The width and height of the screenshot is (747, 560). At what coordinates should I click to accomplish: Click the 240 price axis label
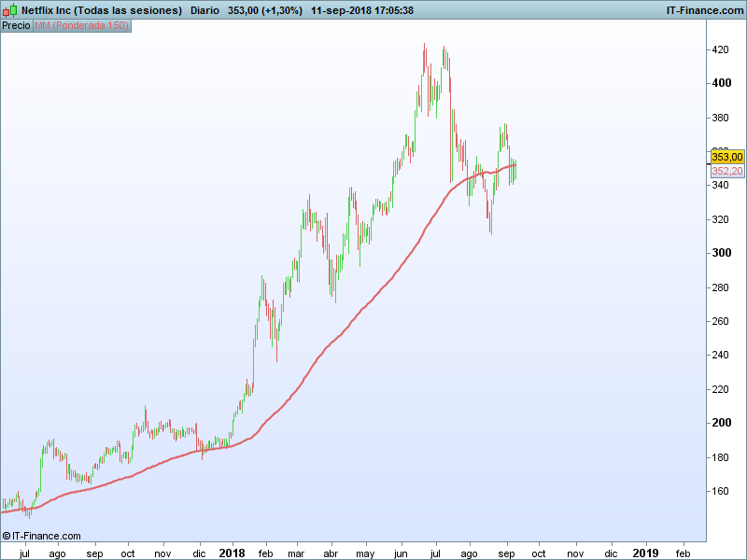pyautogui.click(x=720, y=355)
